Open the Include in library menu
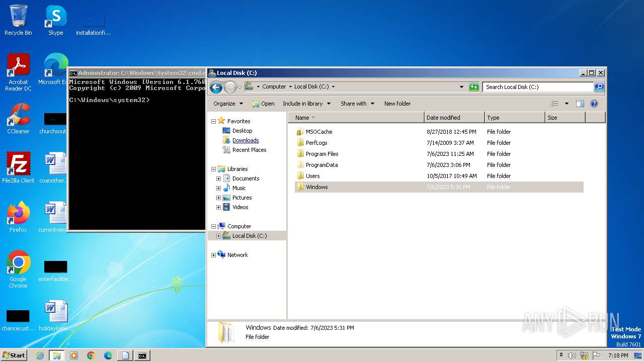 (306, 104)
